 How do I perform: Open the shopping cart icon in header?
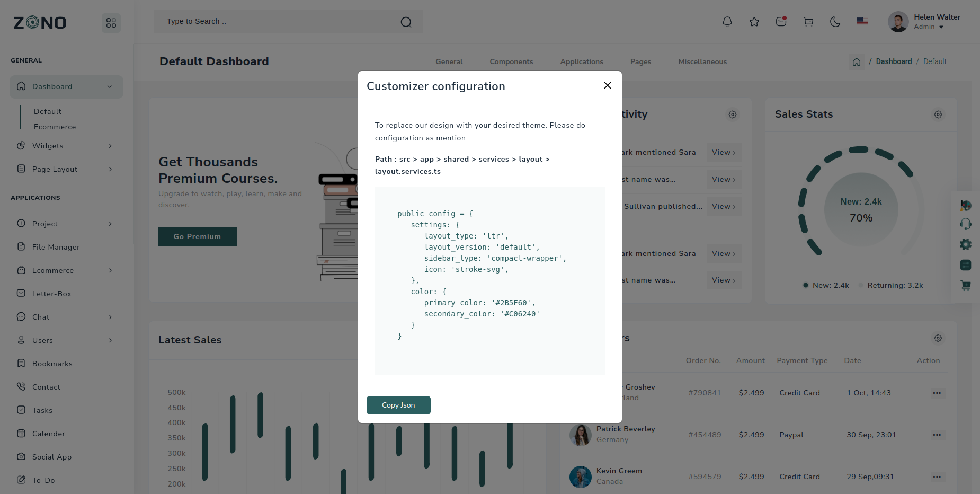[x=808, y=22]
